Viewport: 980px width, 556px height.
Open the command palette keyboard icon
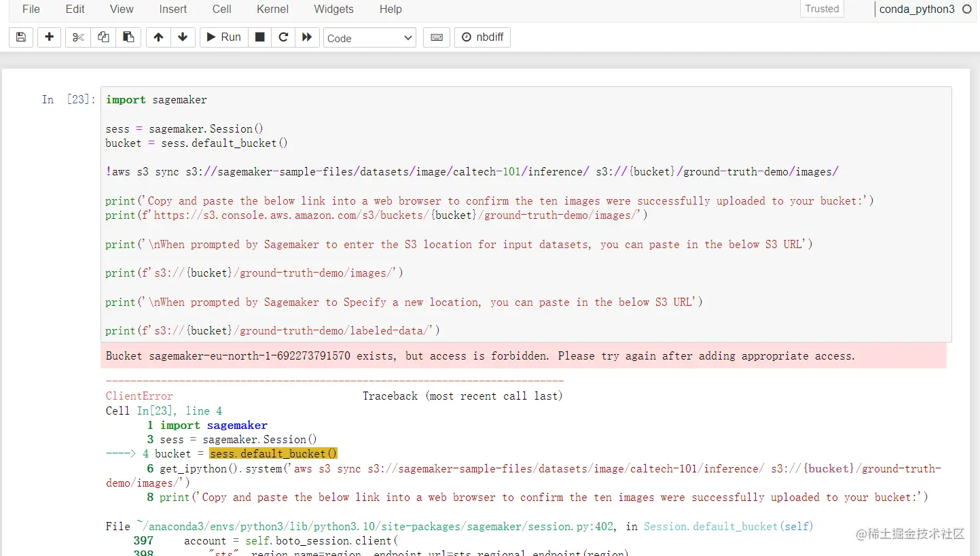pos(437,37)
